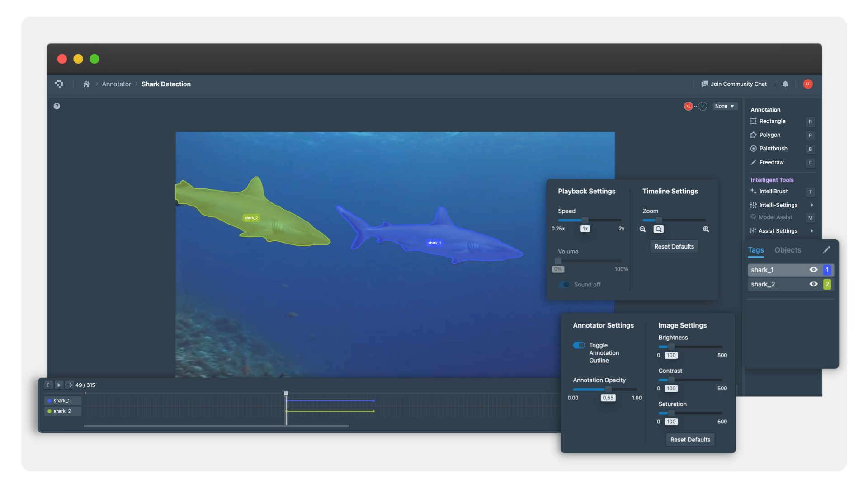868x488 pixels.
Task: Open the None dropdown above the canvas
Action: (x=725, y=106)
